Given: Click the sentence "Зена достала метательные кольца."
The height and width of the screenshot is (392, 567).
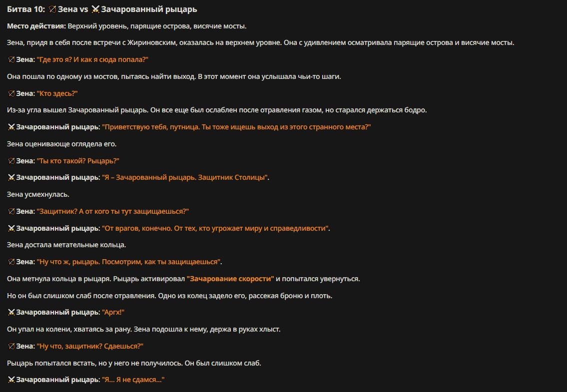Looking at the screenshot, I should pyautogui.click(x=66, y=245).
